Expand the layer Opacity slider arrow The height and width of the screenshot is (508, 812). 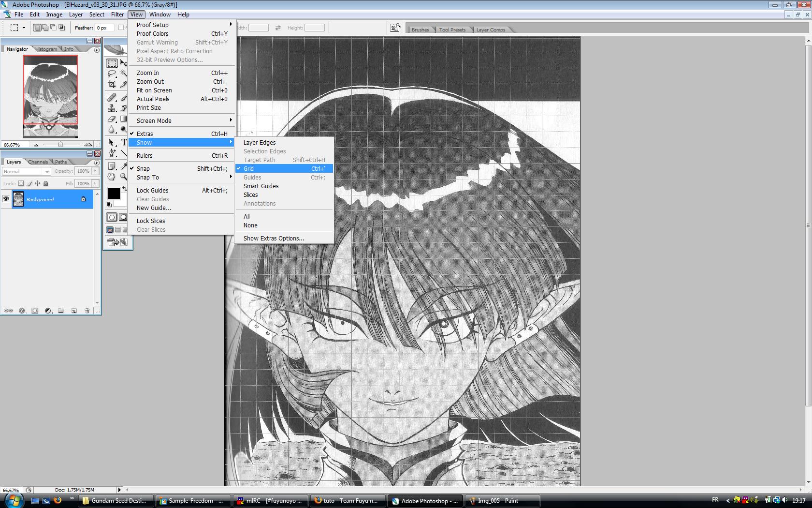(x=95, y=171)
